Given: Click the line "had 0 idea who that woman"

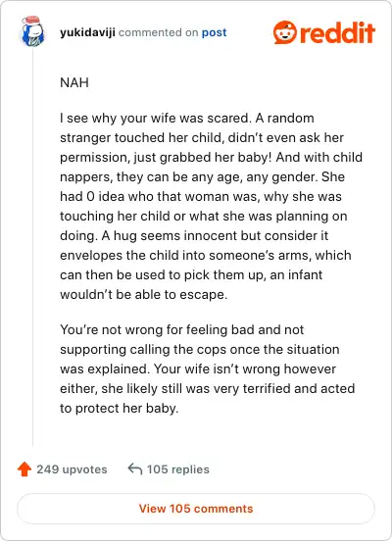Looking at the screenshot, I should (201, 196).
